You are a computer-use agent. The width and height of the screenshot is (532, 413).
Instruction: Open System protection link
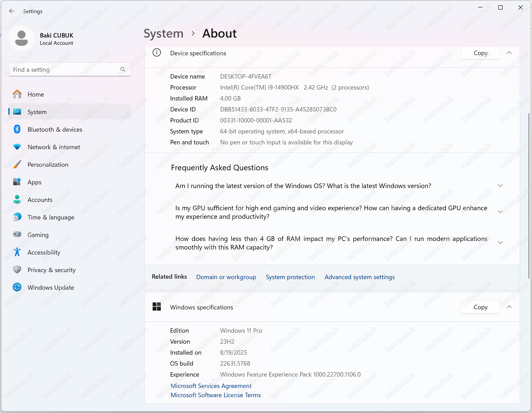pyautogui.click(x=290, y=277)
